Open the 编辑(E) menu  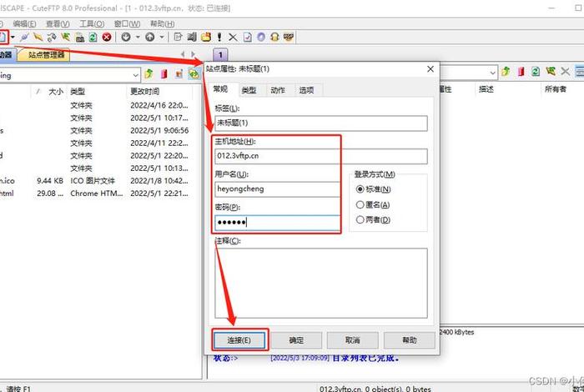[x=24, y=24]
